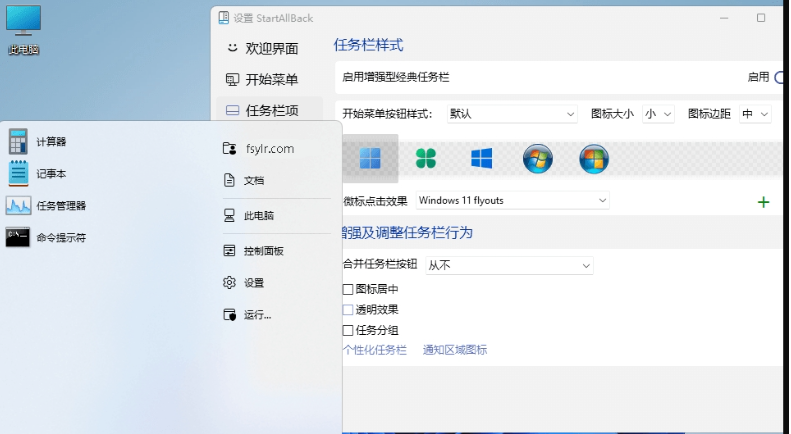The height and width of the screenshot is (434, 791).
Task: Select the green clover start button style
Action: 426,158
